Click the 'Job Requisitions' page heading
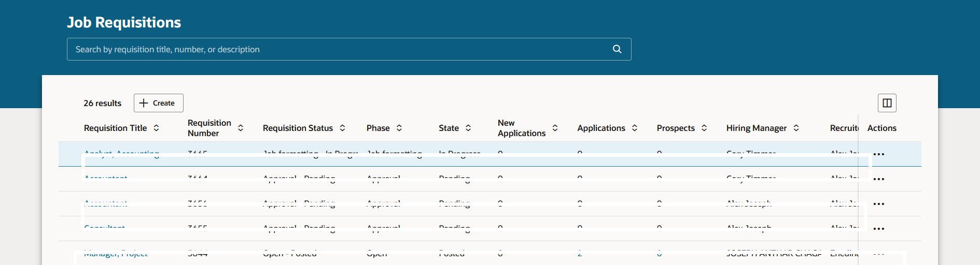The height and width of the screenshot is (265, 980). [x=124, y=22]
